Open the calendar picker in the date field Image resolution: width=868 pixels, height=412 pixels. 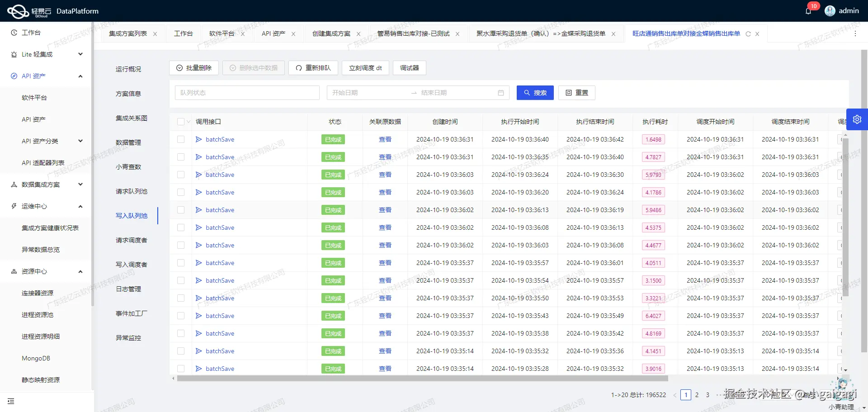pyautogui.click(x=501, y=92)
